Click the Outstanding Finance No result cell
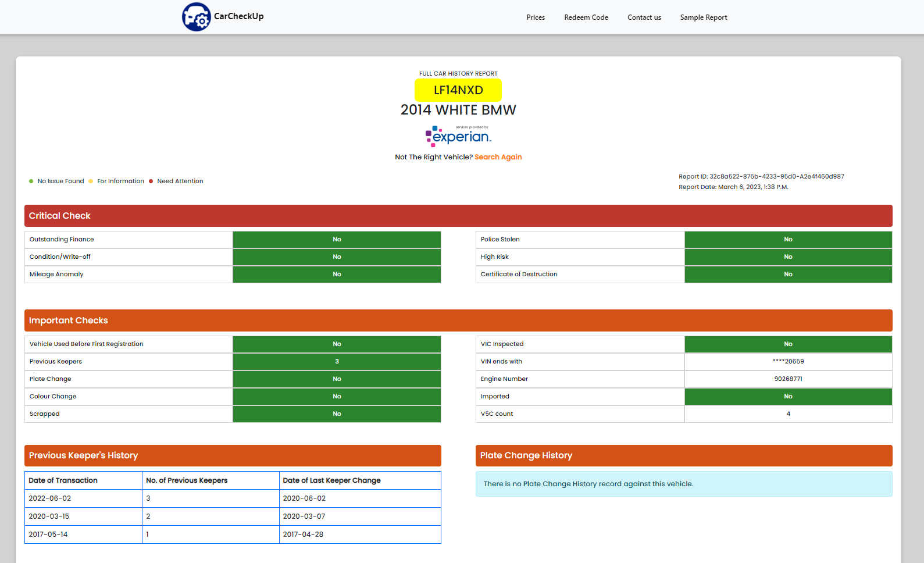The width and height of the screenshot is (924, 563). [337, 240]
